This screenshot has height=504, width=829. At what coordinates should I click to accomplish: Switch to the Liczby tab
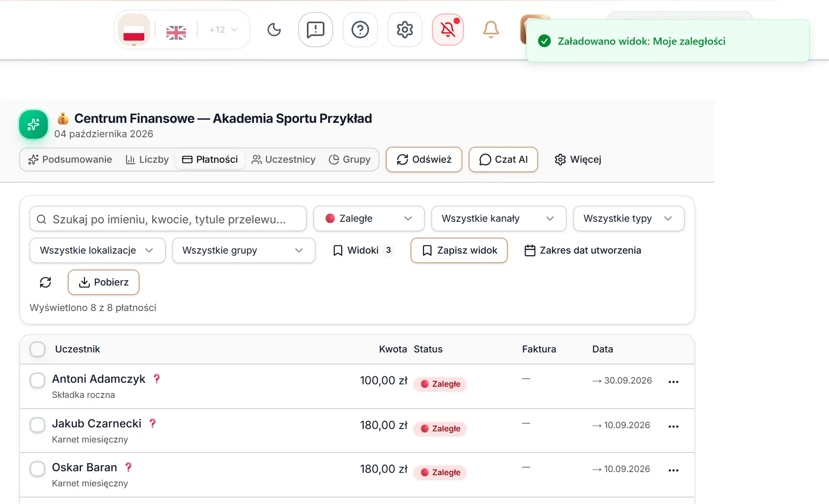click(147, 160)
